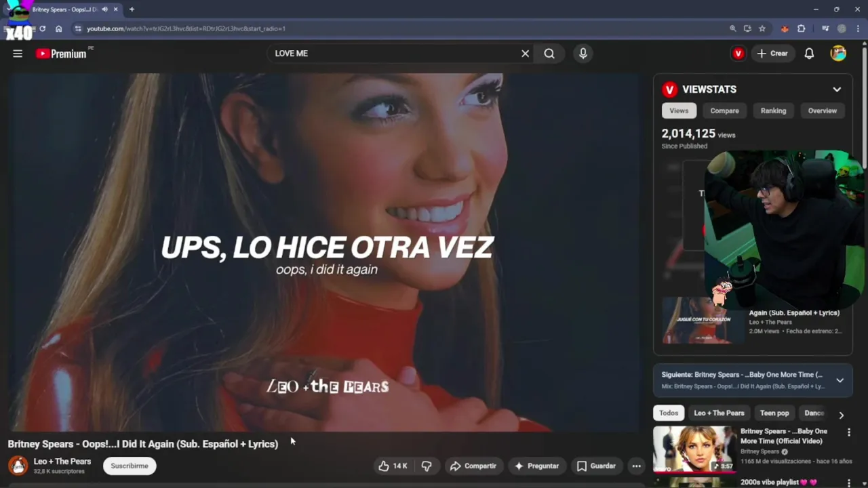The image size is (868, 488).
Task: Mute tab via speaker icon on tab
Action: [104, 9]
